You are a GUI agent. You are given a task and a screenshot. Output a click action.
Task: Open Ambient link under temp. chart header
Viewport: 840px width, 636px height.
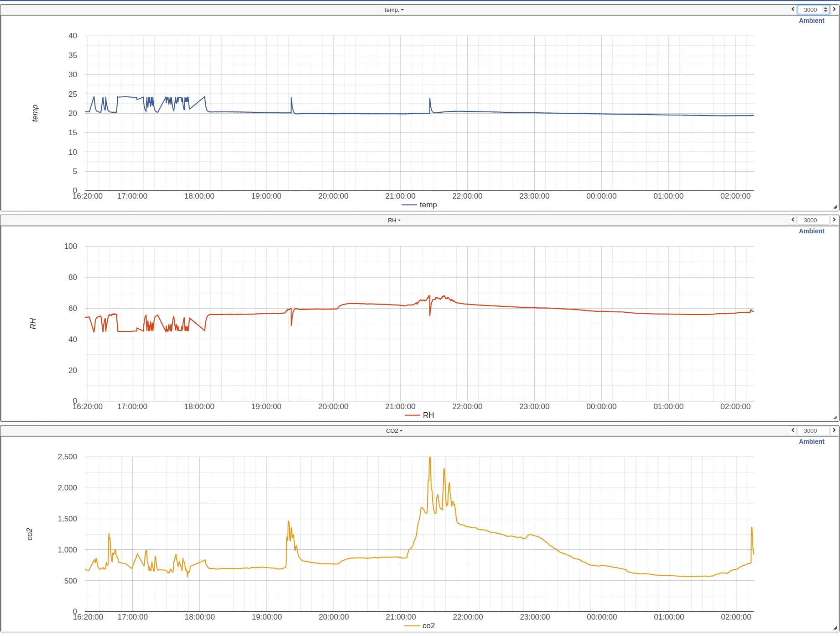811,21
